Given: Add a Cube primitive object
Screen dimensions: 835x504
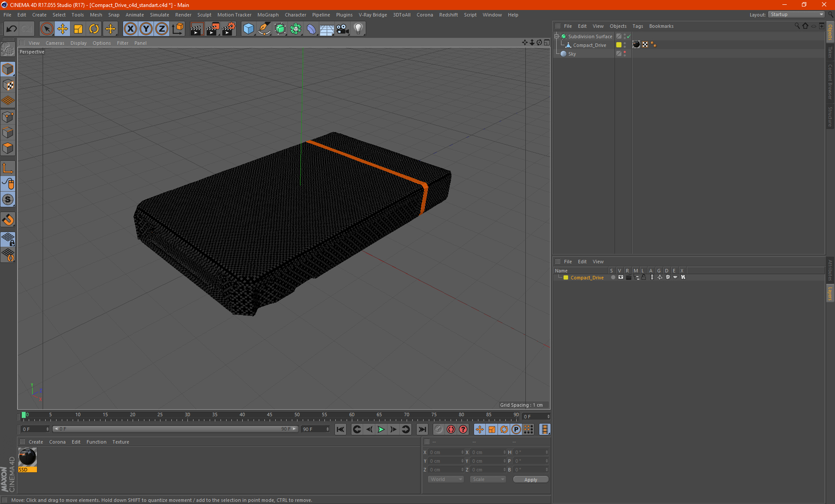Looking at the screenshot, I should click(248, 29).
